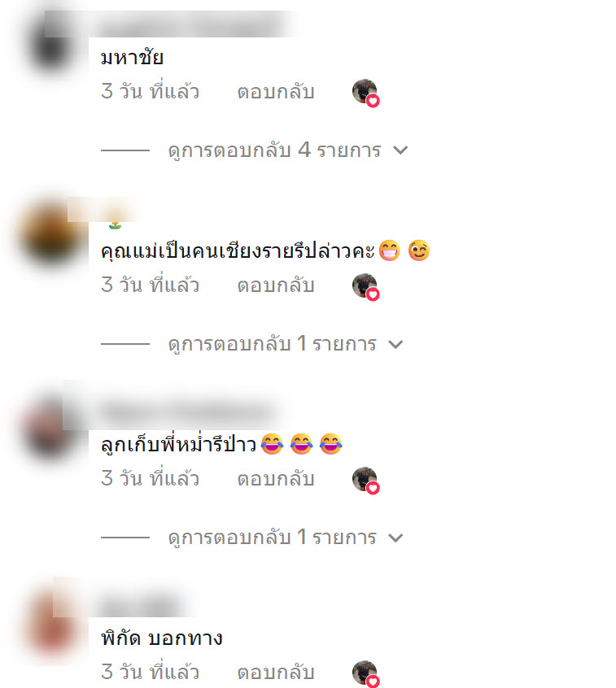Viewport: 616px width, 688px height.
Task: Click the comment text คุณแม่เป็นคนเชียงรายรึปล่าวคะ
Action: pos(238,251)
